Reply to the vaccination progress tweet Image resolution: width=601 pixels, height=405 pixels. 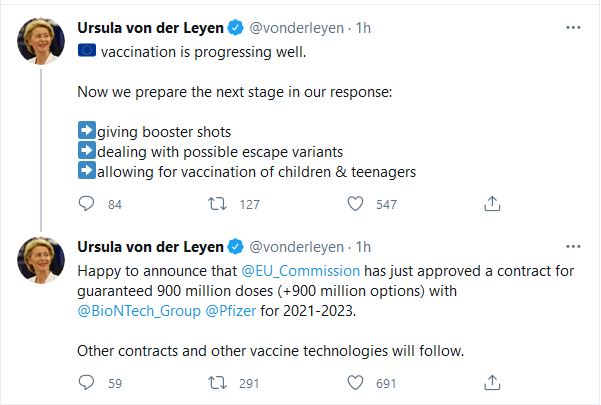(x=86, y=204)
